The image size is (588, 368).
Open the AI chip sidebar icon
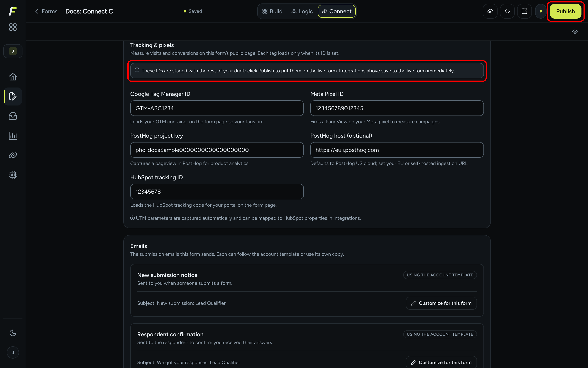[13, 175]
